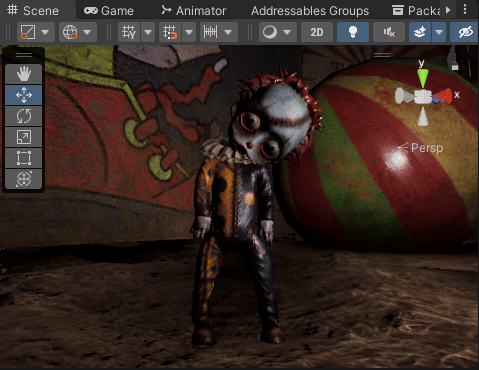Toggle scene effects layers button
479x370 pixels.
click(x=420, y=32)
